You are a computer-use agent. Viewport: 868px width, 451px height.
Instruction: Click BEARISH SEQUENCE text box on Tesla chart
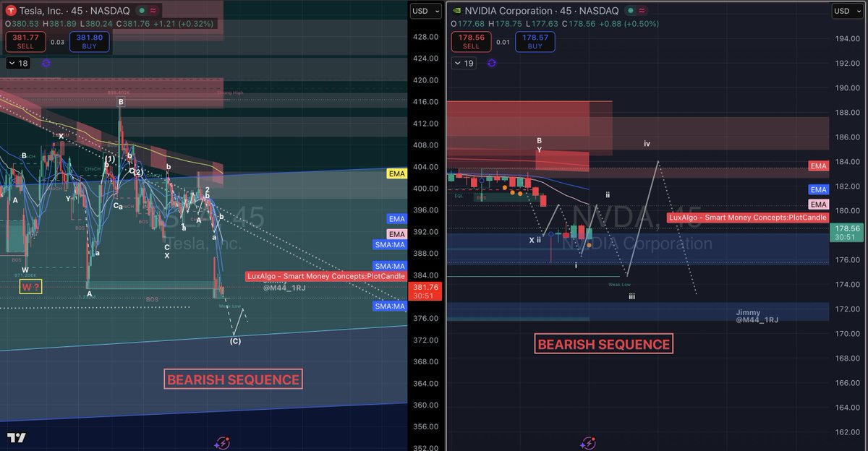pyautogui.click(x=233, y=379)
